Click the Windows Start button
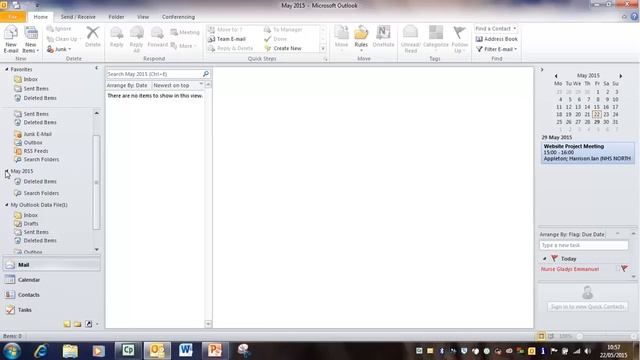The height and width of the screenshot is (360, 640). coord(11,351)
